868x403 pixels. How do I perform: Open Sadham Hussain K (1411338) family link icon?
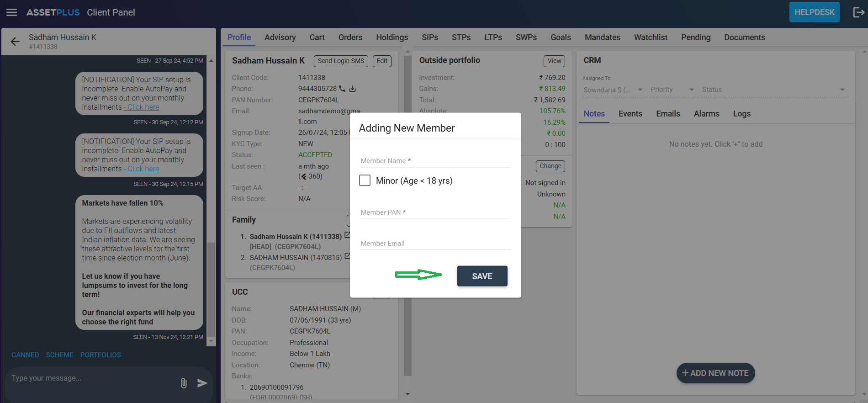[347, 235]
